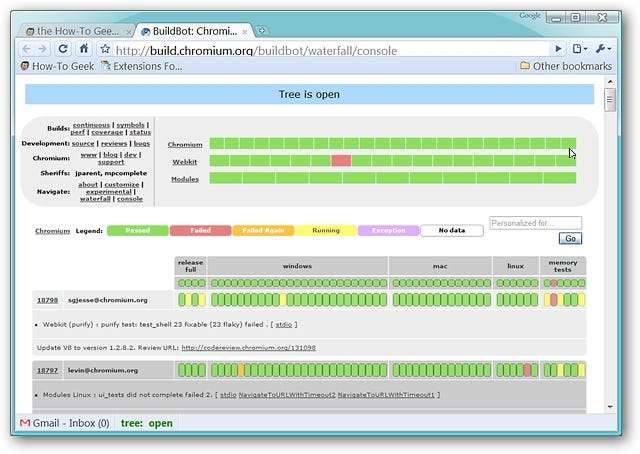Open the console link
The height and width of the screenshot is (454, 640).
(130, 199)
